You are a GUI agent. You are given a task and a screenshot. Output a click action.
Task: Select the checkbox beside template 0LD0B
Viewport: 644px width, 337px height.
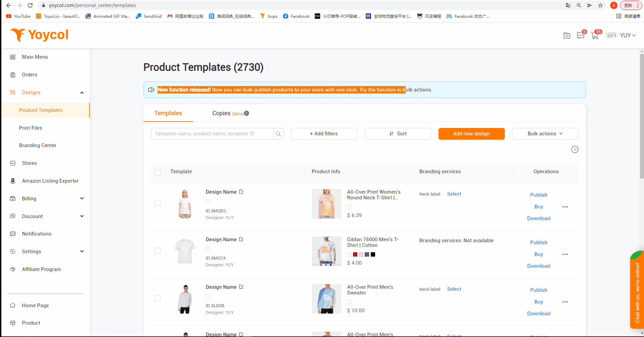[158, 298]
